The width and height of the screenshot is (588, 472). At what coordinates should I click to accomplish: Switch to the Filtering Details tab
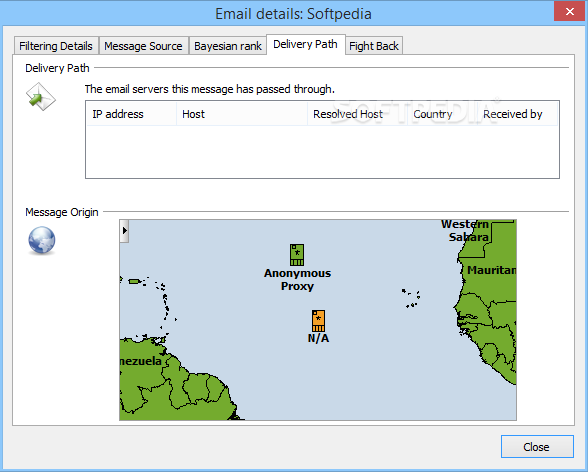(56, 46)
